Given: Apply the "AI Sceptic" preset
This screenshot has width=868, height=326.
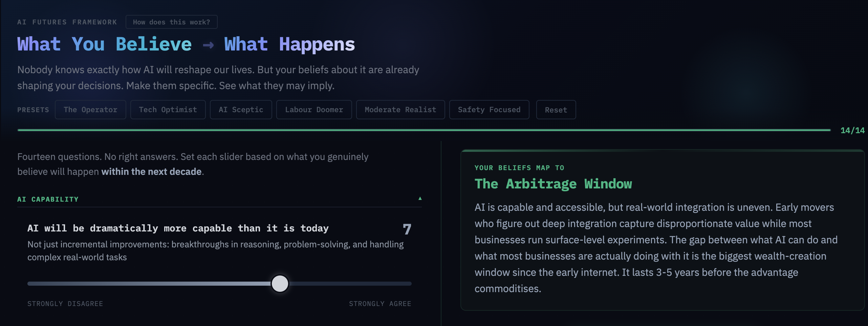Looking at the screenshot, I should coord(241,109).
